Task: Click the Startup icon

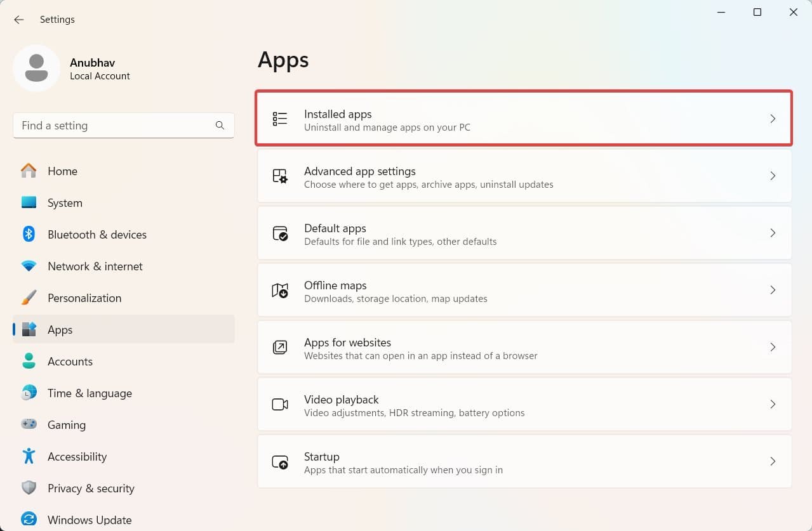Action: pos(280,461)
